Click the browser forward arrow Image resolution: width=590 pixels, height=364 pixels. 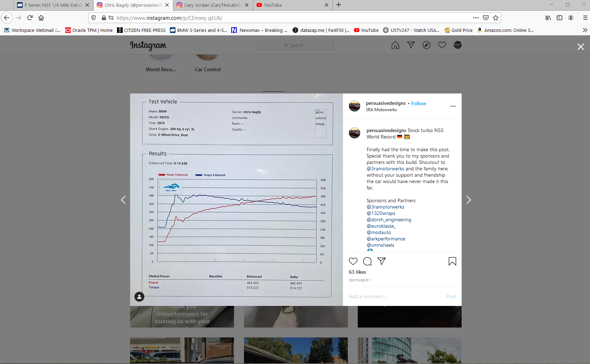tap(18, 18)
